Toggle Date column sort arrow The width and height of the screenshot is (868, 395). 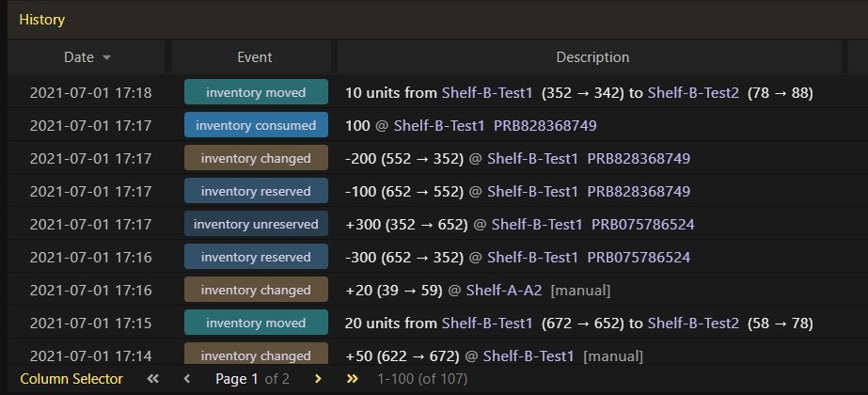coord(107,57)
